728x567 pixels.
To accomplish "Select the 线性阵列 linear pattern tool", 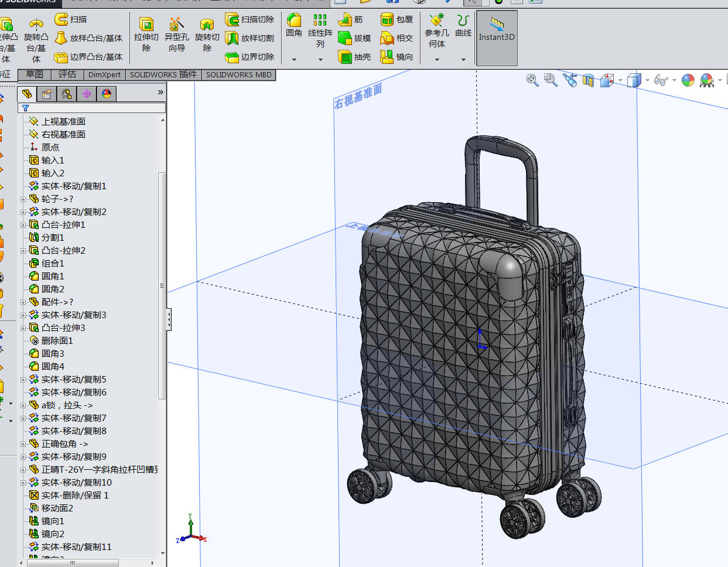I will pyautogui.click(x=320, y=30).
